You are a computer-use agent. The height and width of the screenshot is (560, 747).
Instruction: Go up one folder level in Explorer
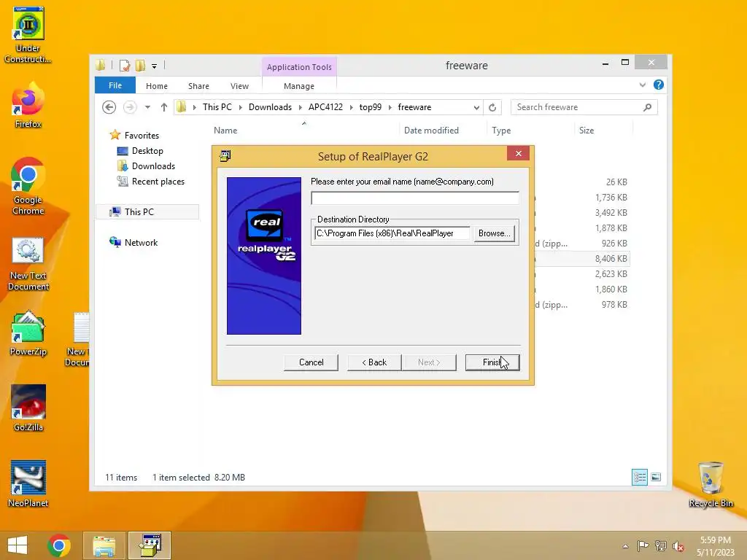tap(164, 107)
